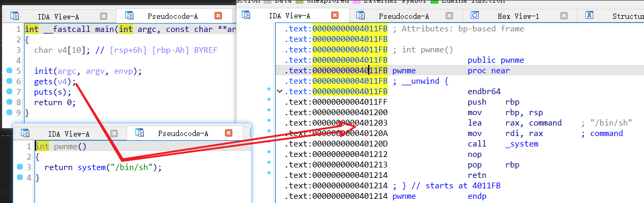This screenshot has width=644, height=203.
Task: Click the public pwnme declaration
Action: [x=496, y=60]
